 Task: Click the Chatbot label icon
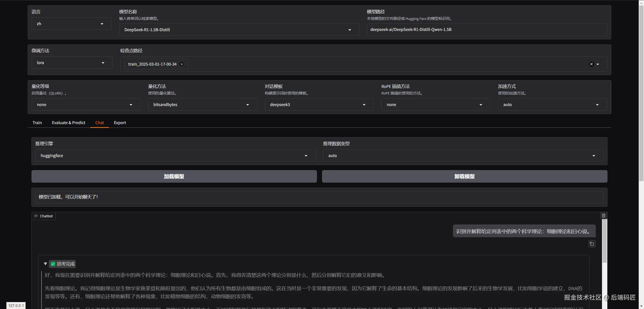click(x=36, y=216)
